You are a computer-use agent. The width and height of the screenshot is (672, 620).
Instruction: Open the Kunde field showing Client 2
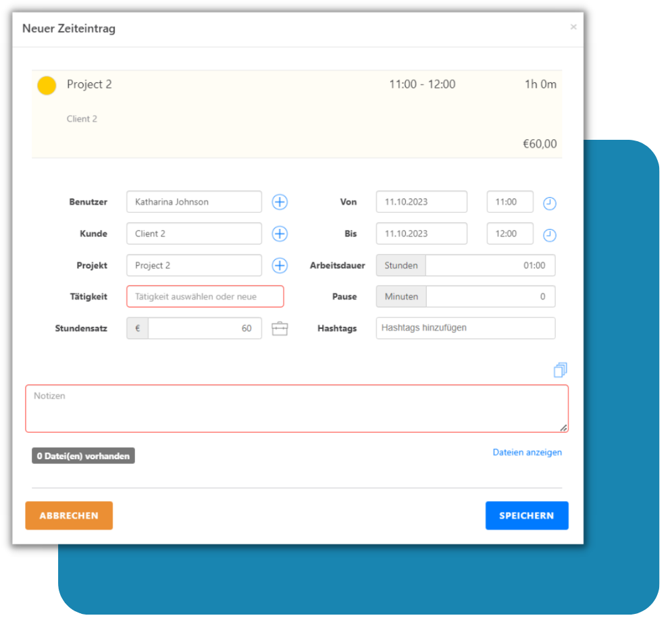[x=194, y=234]
